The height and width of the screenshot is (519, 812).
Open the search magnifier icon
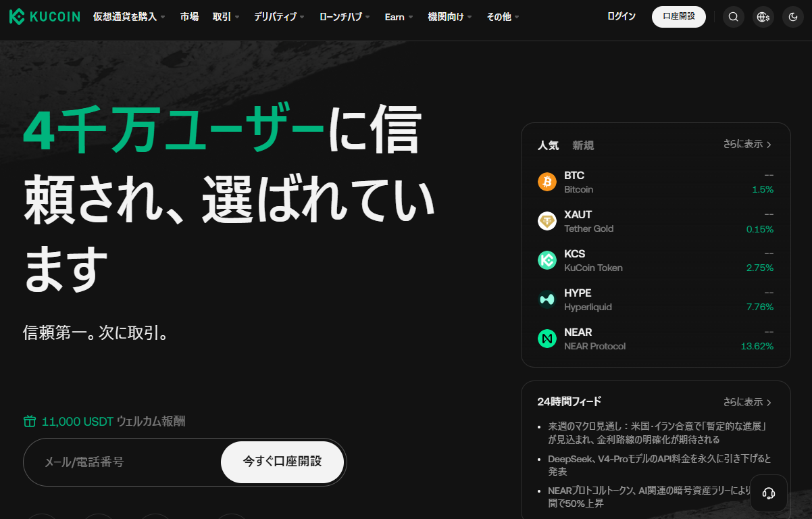pos(734,17)
